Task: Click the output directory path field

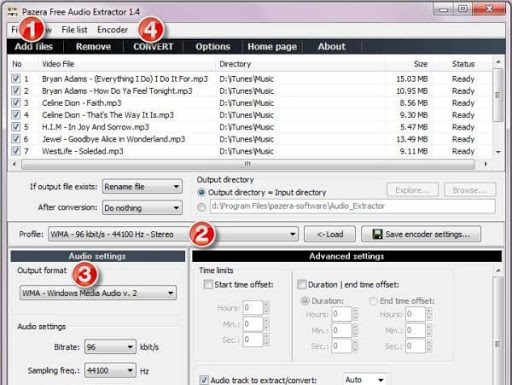Action: coord(353,206)
